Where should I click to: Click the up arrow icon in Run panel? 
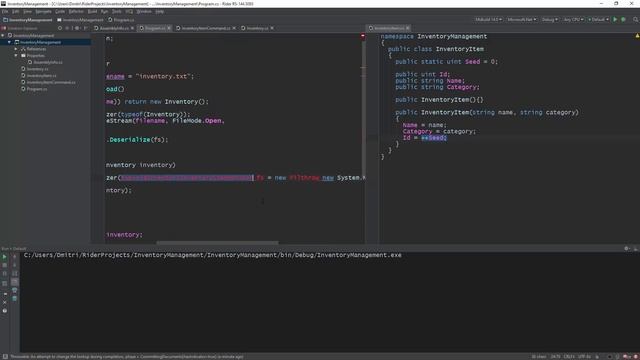click(x=15, y=257)
